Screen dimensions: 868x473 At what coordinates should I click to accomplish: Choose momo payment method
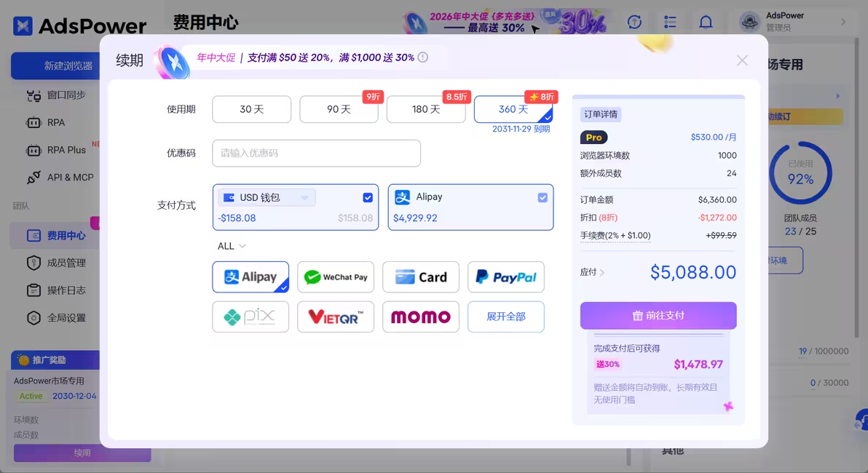pyautogui.click(x=421, y=317)
